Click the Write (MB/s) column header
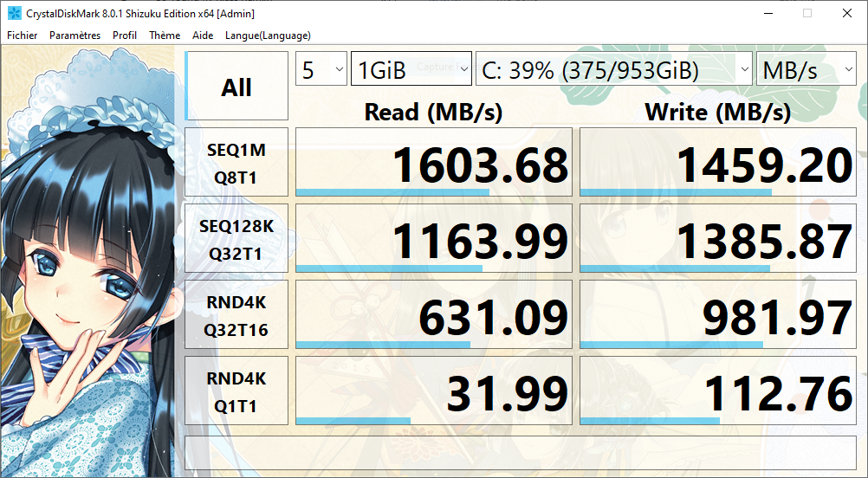 click(718, 113)
